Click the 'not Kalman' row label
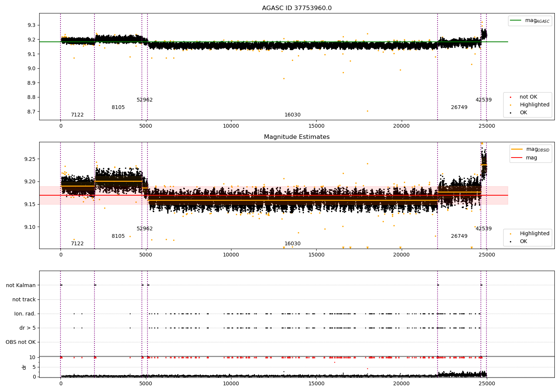The width and height of the screenshot is (560, 392). [21, 286]
